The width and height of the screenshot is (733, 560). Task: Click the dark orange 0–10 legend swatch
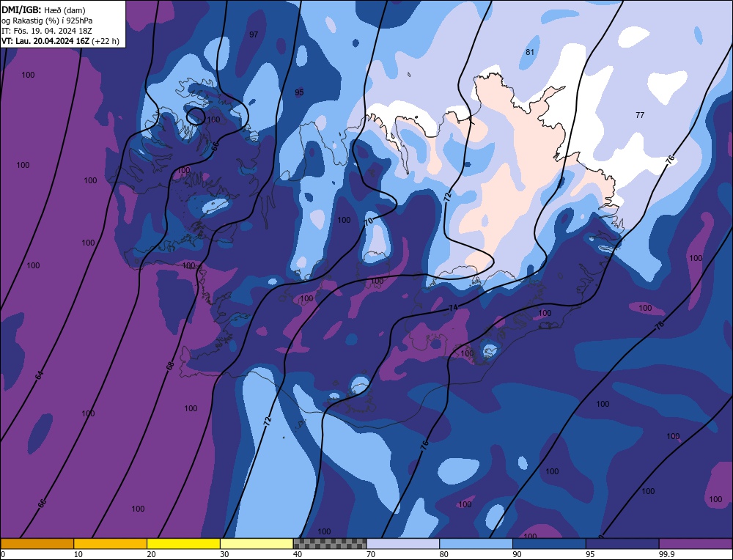tap(37, 544)
